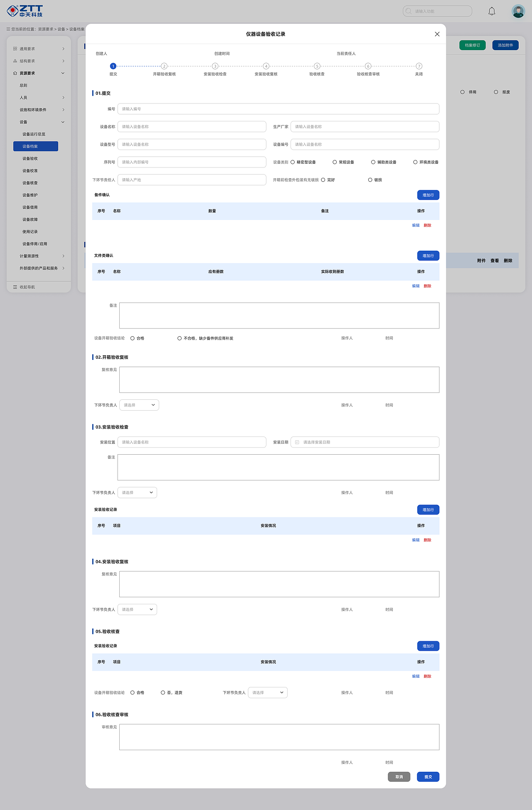Click the blue 提交 submit button
Screen dimensions: 532x810
point(428,777)
